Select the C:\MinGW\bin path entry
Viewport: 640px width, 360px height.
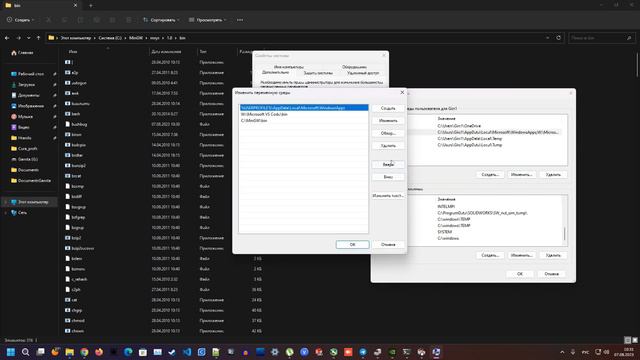click(x=304, y=121)
